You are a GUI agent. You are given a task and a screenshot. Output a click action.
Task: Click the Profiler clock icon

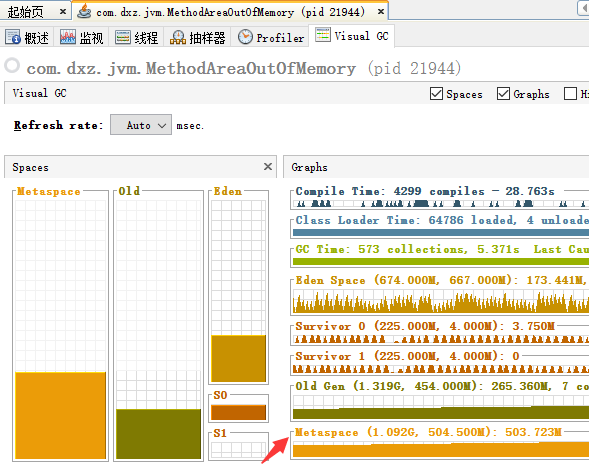point(245,37)
